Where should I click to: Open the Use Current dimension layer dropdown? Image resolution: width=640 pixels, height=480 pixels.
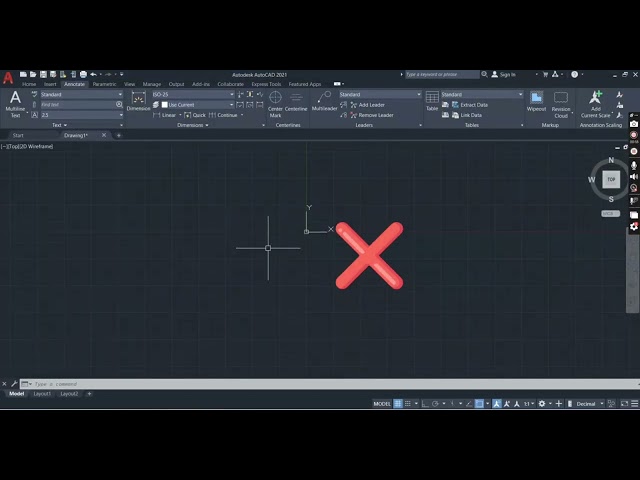point(198,105)
